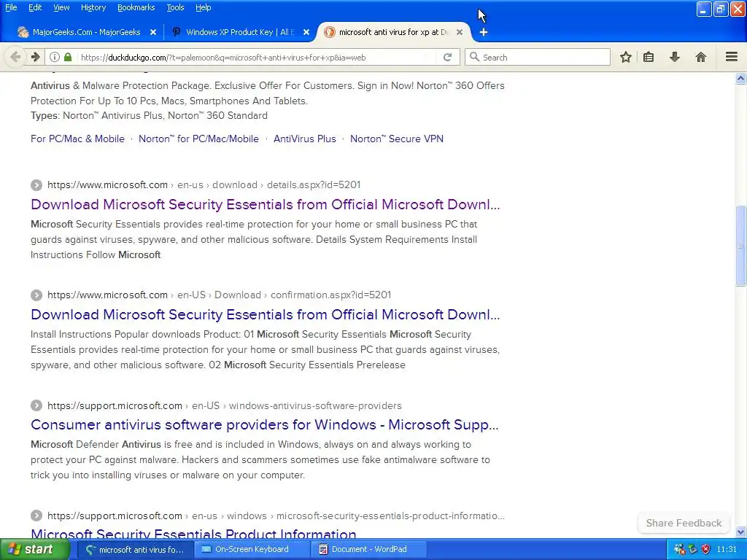Open the AntiVirus Plus link

(305, 139)
